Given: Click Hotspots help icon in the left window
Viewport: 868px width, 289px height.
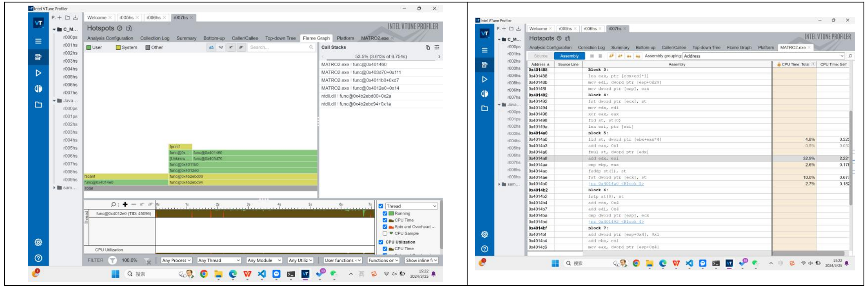Looking at the screenshot, I should tap(120, 28).
